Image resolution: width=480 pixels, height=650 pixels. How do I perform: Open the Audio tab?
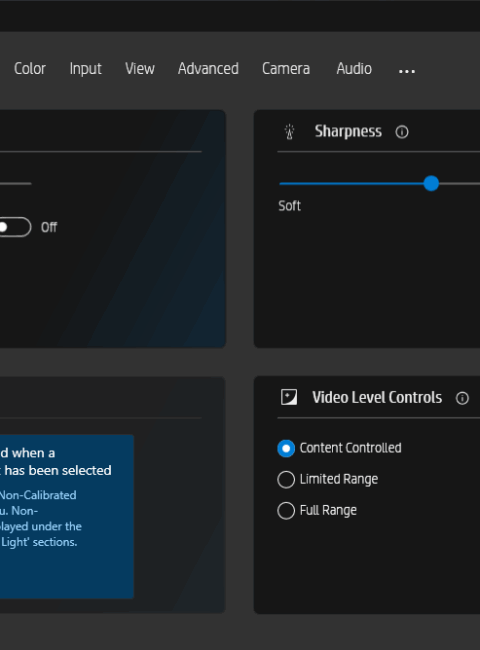click(354, 68)
